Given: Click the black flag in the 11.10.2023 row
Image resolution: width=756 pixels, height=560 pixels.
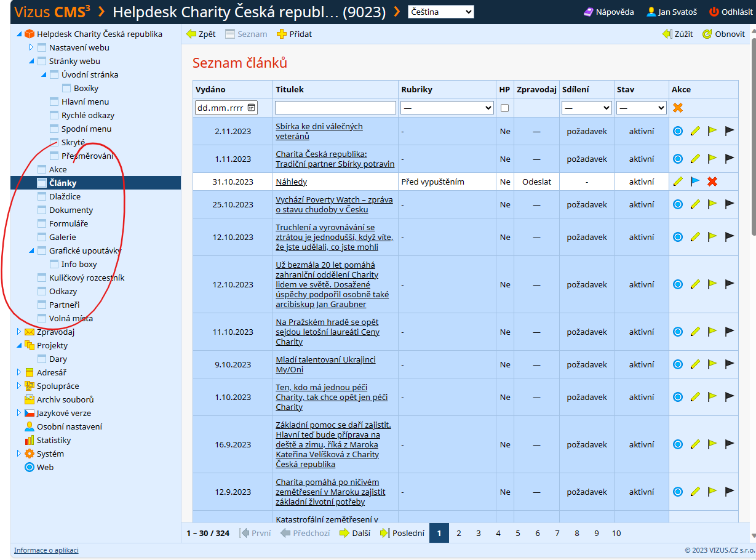Looking at the screenshot, I should click(x=730, y=332).
